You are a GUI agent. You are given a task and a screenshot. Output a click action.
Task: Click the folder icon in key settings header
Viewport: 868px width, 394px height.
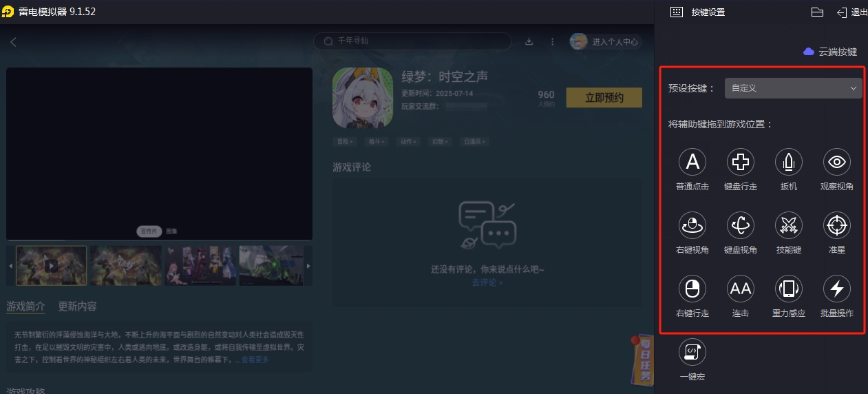point(817,12)
